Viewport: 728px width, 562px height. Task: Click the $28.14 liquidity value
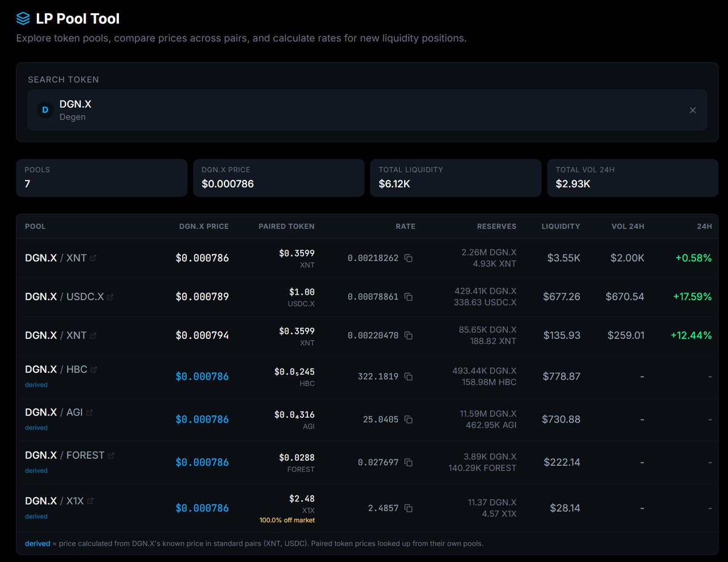point(565,508)
